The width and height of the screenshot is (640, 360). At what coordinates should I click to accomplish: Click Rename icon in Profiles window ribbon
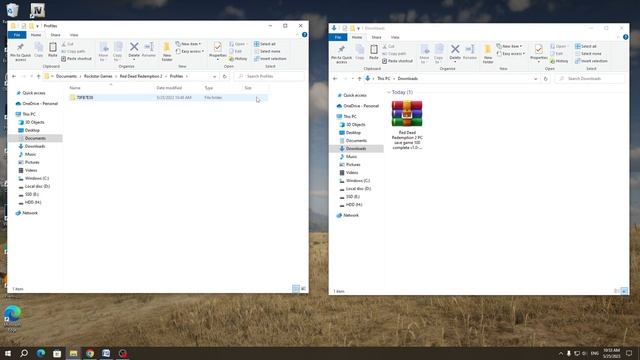[x=149, y=50]
